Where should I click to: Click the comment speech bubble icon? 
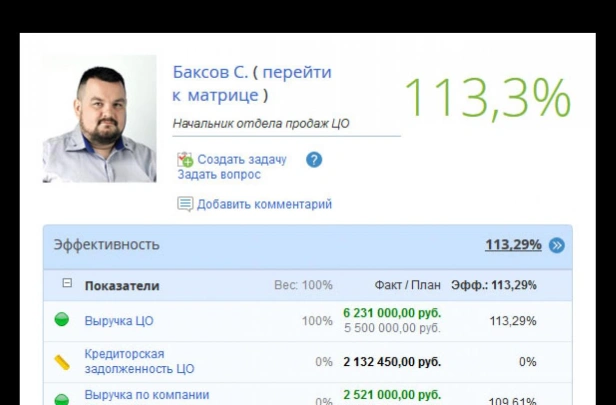click(x=185, y=204)
